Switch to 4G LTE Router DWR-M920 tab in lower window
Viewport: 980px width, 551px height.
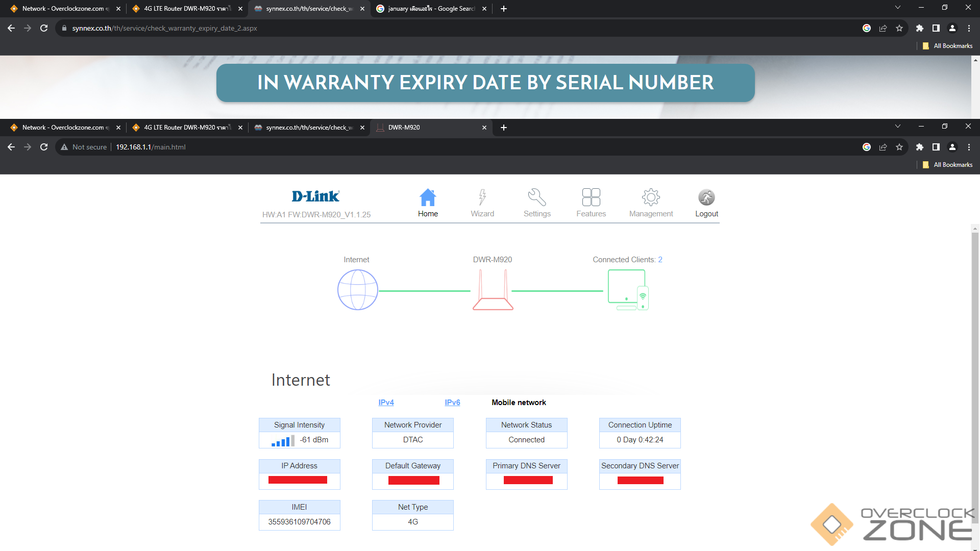pyautogui.click(x=186, y=128)
